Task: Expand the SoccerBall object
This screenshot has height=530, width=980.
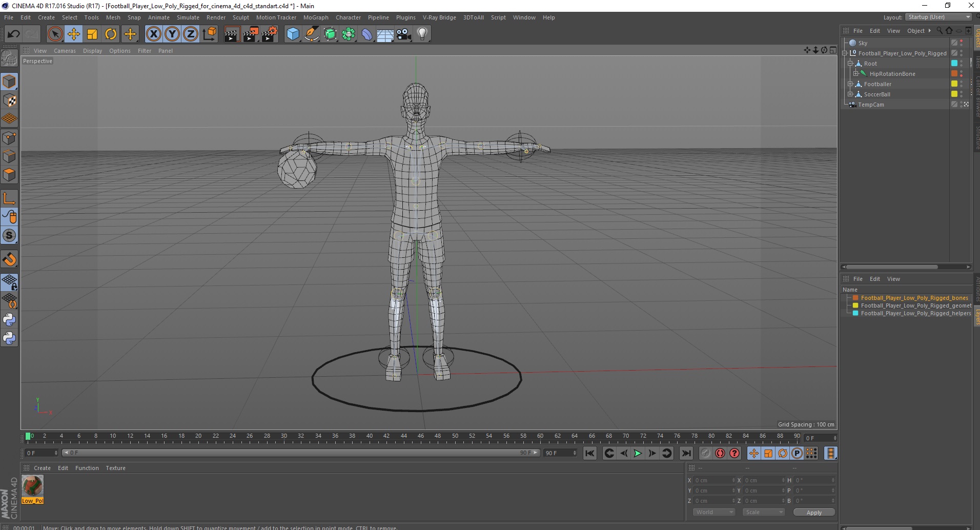Action: (x=850, y=94)
